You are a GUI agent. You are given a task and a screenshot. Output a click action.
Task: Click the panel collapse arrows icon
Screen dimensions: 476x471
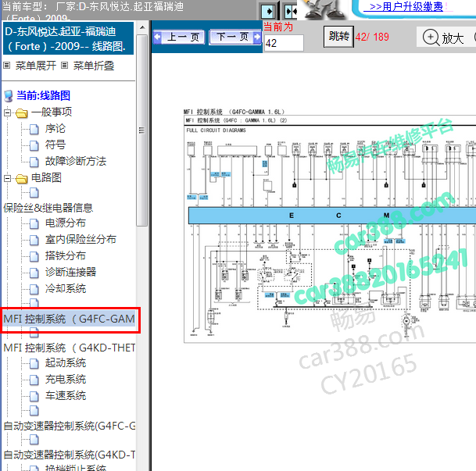[291, 12]
